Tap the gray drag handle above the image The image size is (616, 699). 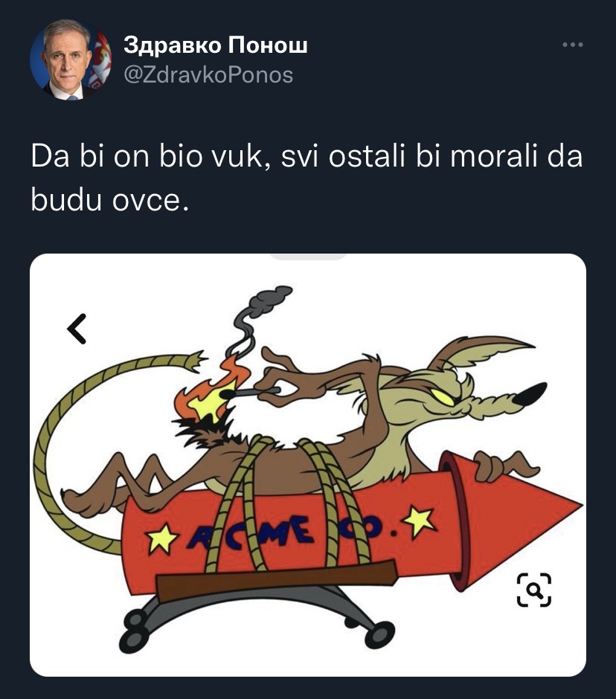click(308, 257)
